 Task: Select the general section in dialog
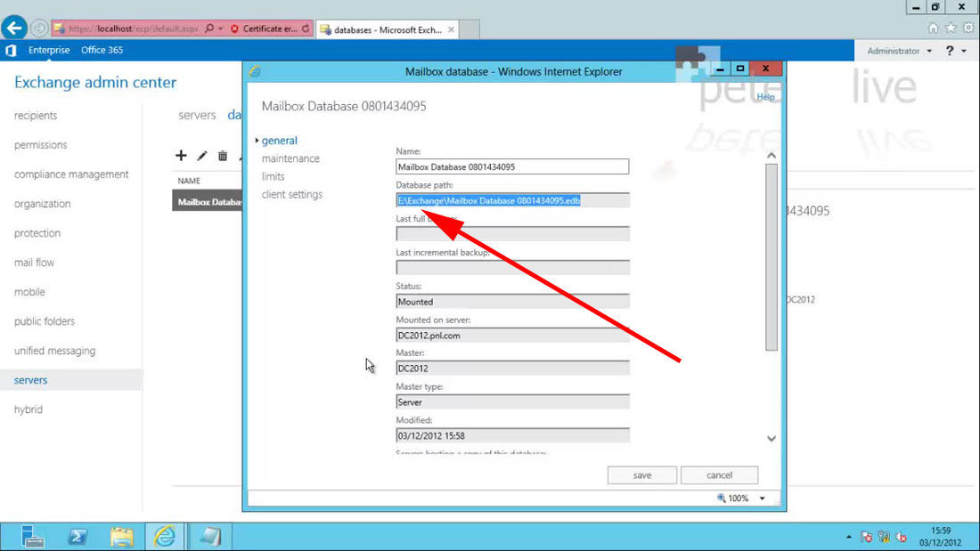(280, 141)
